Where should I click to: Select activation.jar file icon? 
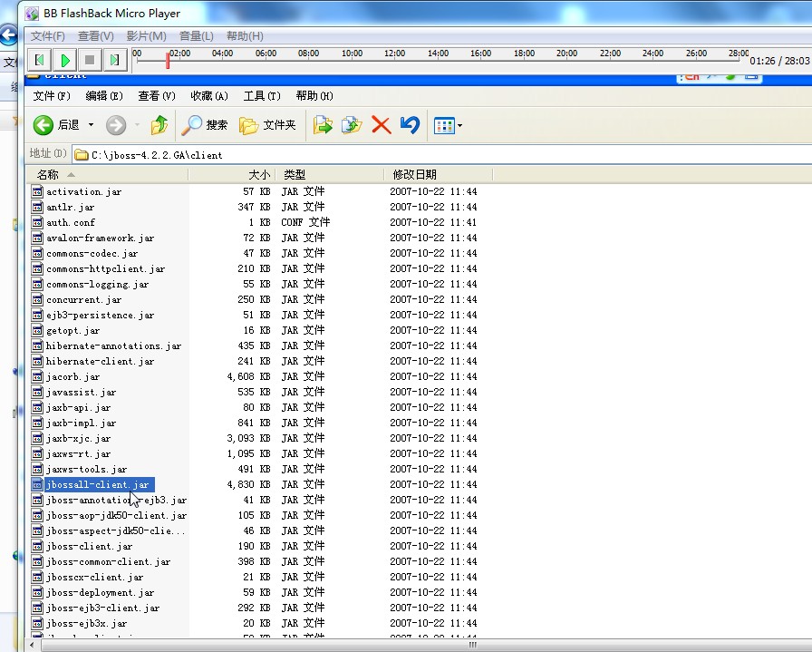pos(37,191)
